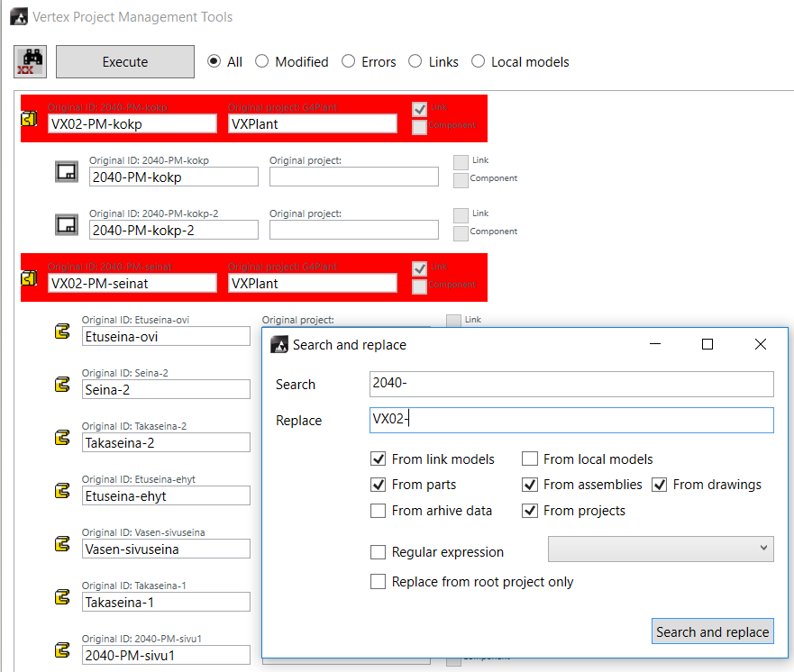Click the drawing icon beside 2040-PM-kokp

click(66, 172)
